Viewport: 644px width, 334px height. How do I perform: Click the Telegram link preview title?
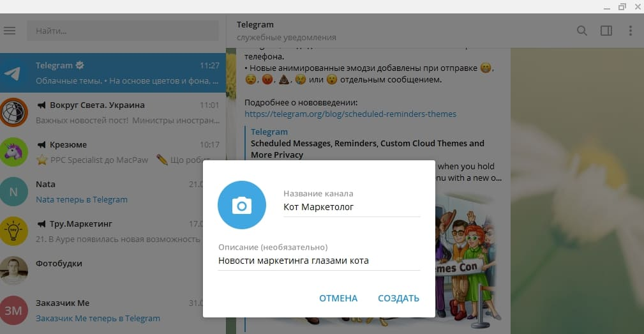pos(269,132)
